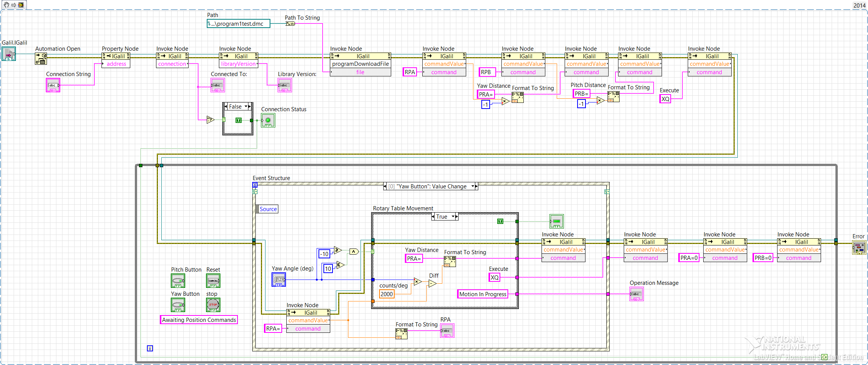Click the Path To String converter icon
Screen dimensions: 868x365
(290, 23)
